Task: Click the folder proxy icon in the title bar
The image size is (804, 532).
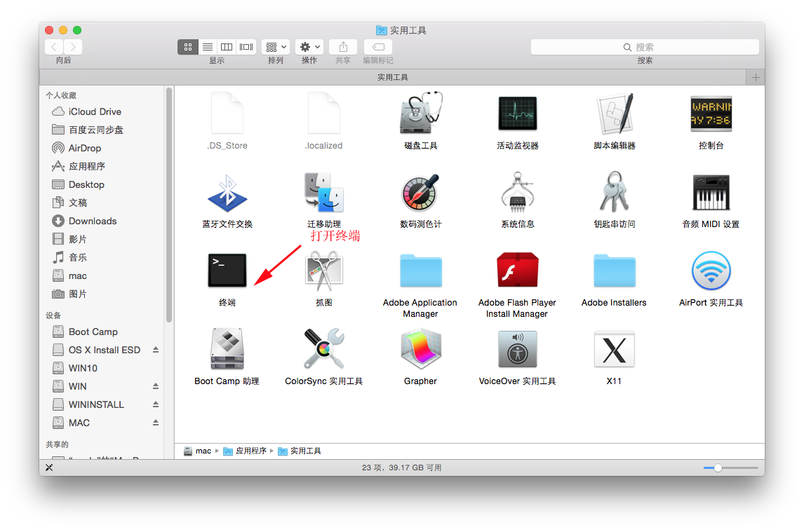Action: tap(381, 30)
